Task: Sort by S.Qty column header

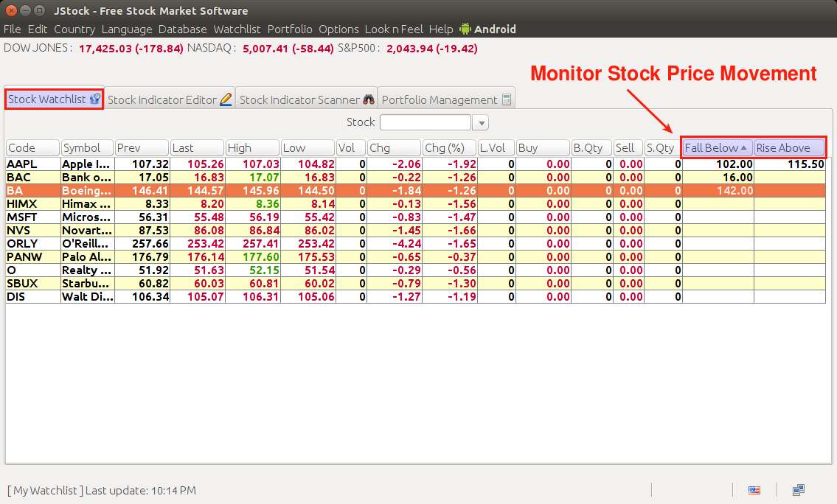Action: click(664, 147)
